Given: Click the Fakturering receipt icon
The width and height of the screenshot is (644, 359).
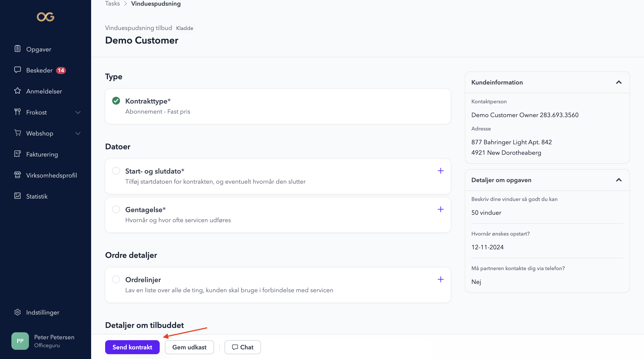Looking at the screenshot, I should pyautogui.click(x=17, y=154).
